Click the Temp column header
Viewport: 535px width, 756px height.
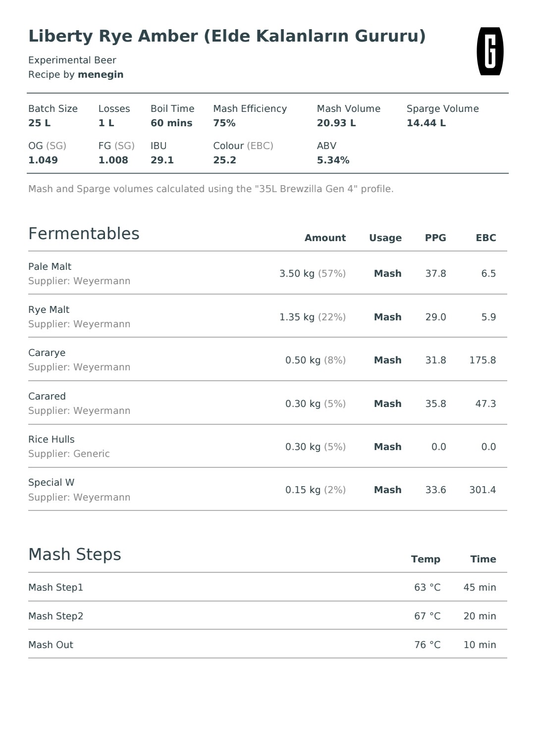426,559
